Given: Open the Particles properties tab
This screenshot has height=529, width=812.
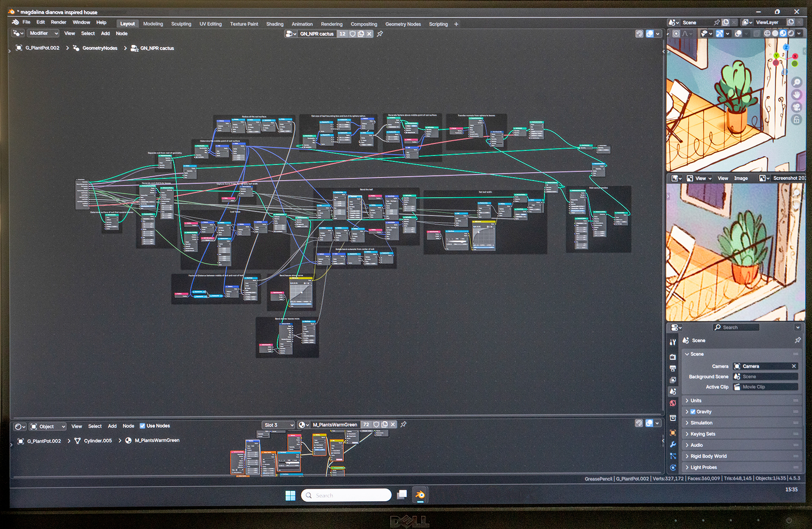Looking at the screenshot, I should [x=673, y=456].
